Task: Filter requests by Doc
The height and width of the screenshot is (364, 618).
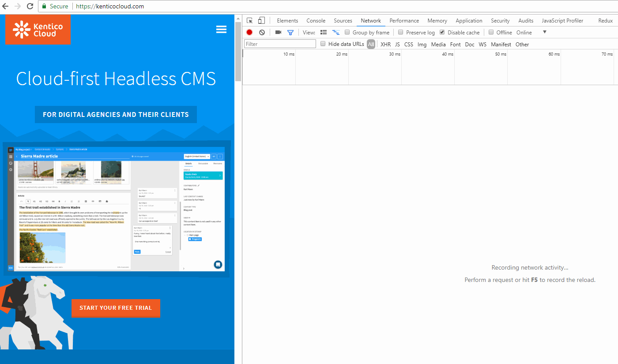Action: [x=470, y=44]
